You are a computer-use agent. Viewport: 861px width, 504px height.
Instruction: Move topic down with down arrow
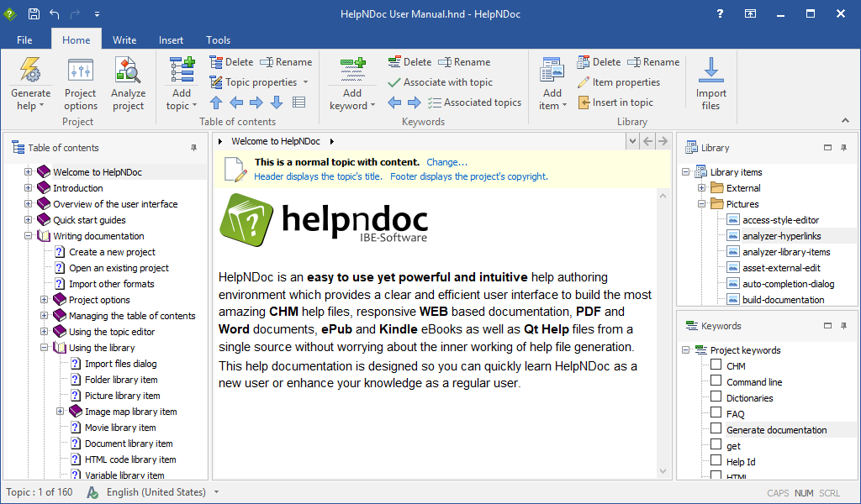point(277,102)
